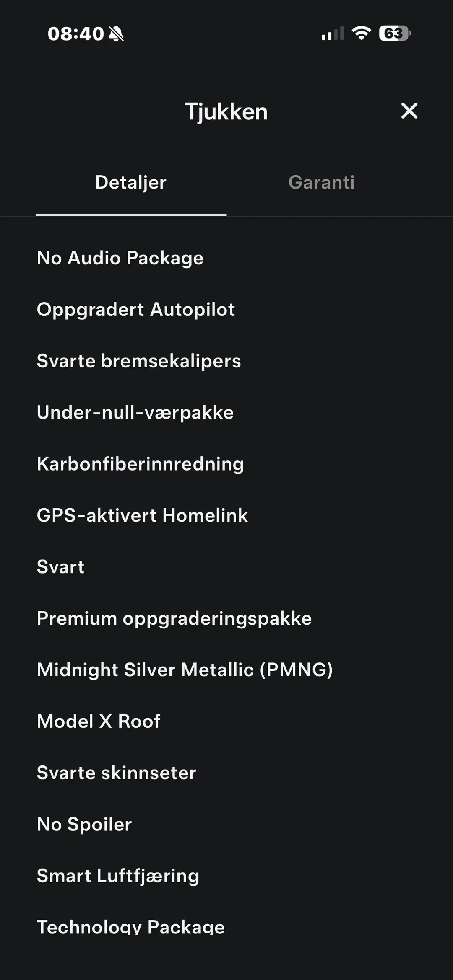Switch to the Garanti tab
Screen dimensions: 453x980
point(321,182)
